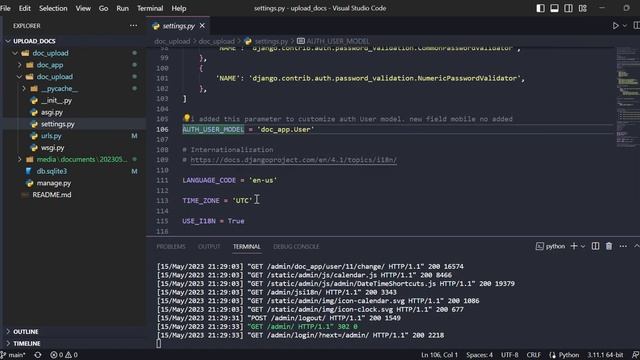Viewport: 640px width, 360px height.
Task: Switch to the PROBLEMS panel tab
Action: (171, 247)
